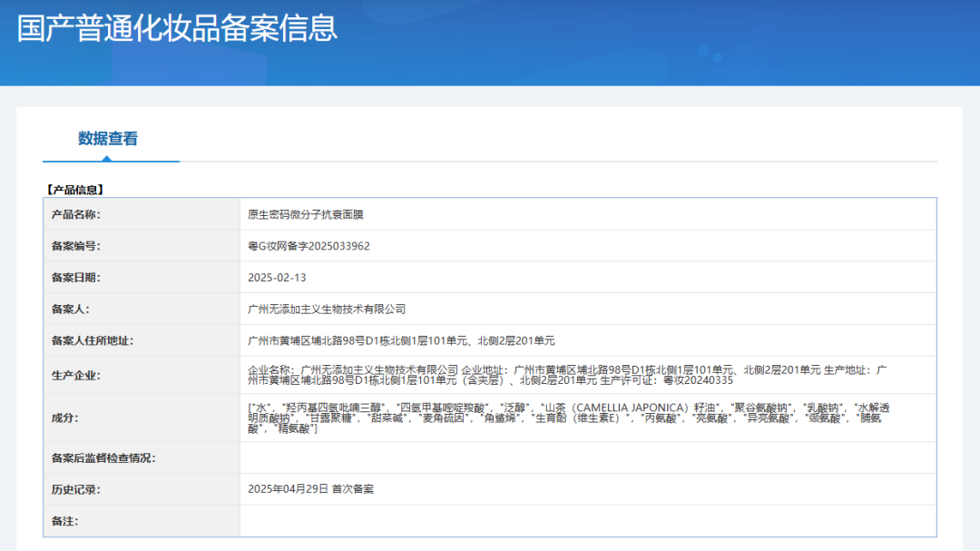Select filing number 粤G妆网备字2025033962
Screen dimensions: 980x551
coord(309,246)
